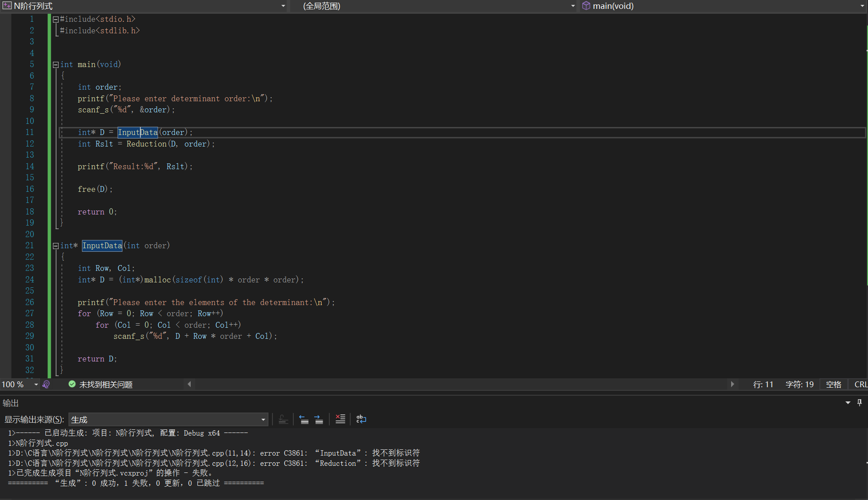
Task: Click the go to message source icon
Action: [x=283, y=419]
